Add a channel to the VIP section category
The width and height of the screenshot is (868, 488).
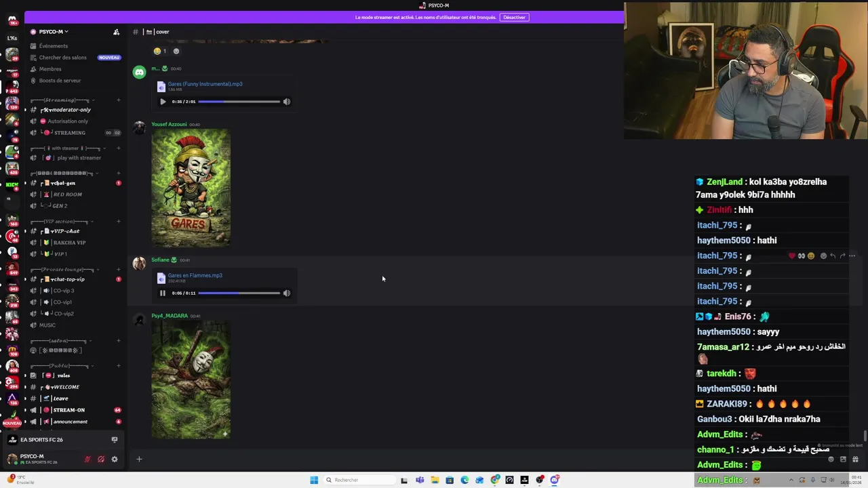[119, 222]
